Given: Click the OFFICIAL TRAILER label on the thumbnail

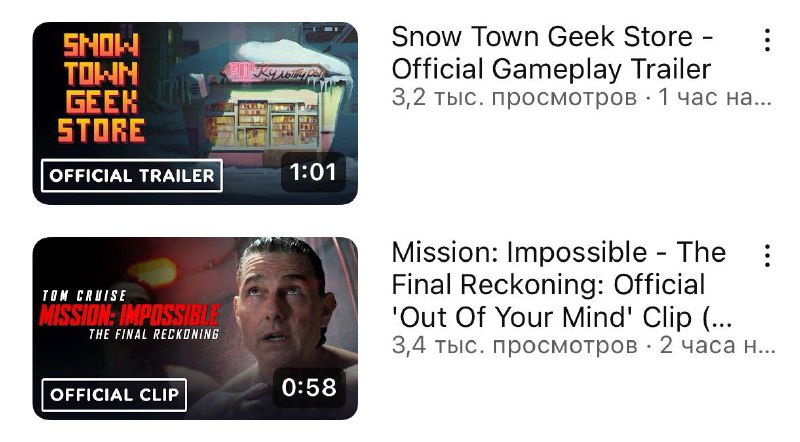Looking at the screenshot, I should point(132,176).
